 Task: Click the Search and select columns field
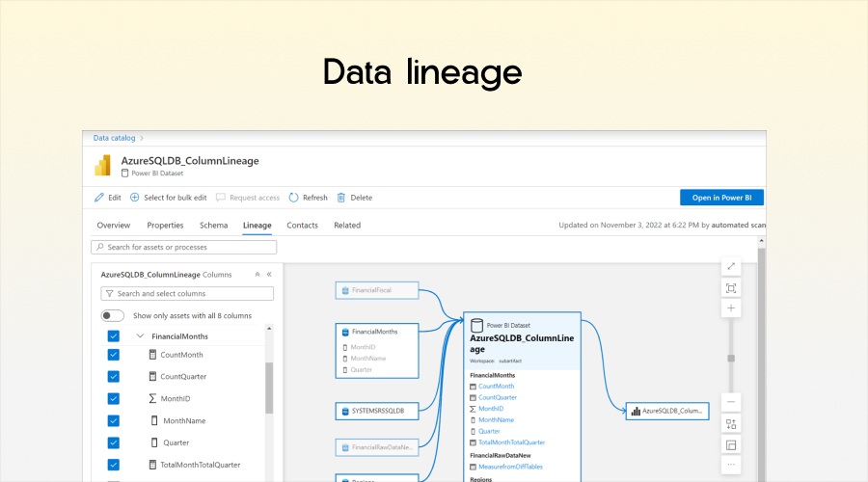[x=187, y=293]
